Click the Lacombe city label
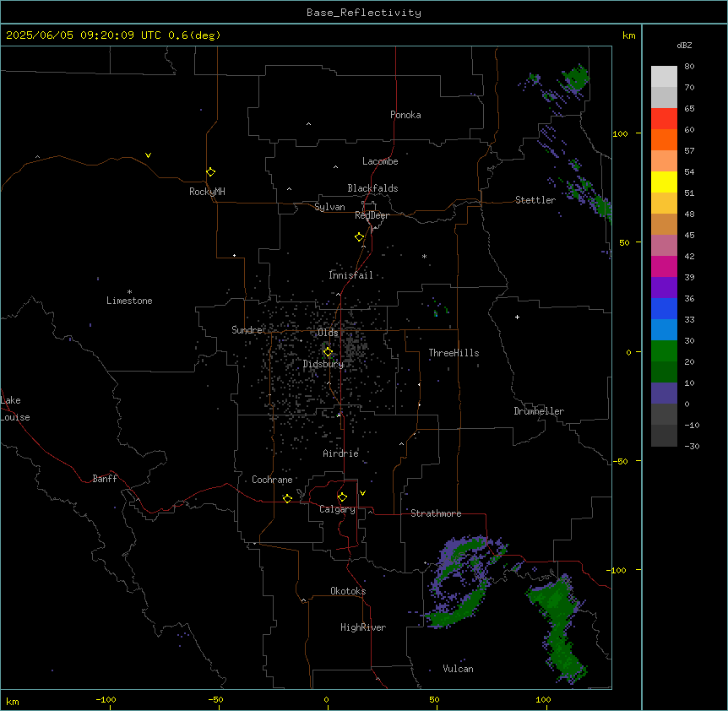 click(380, 161)
